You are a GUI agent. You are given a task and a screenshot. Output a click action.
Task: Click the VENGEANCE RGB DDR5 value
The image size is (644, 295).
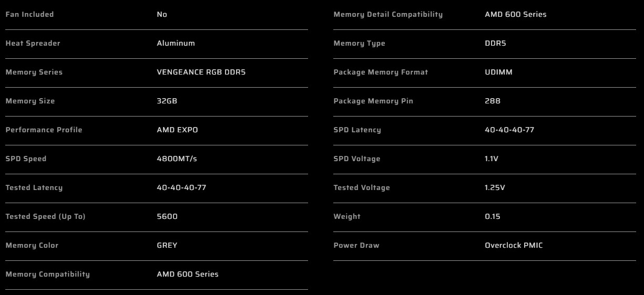click(201, 72)
